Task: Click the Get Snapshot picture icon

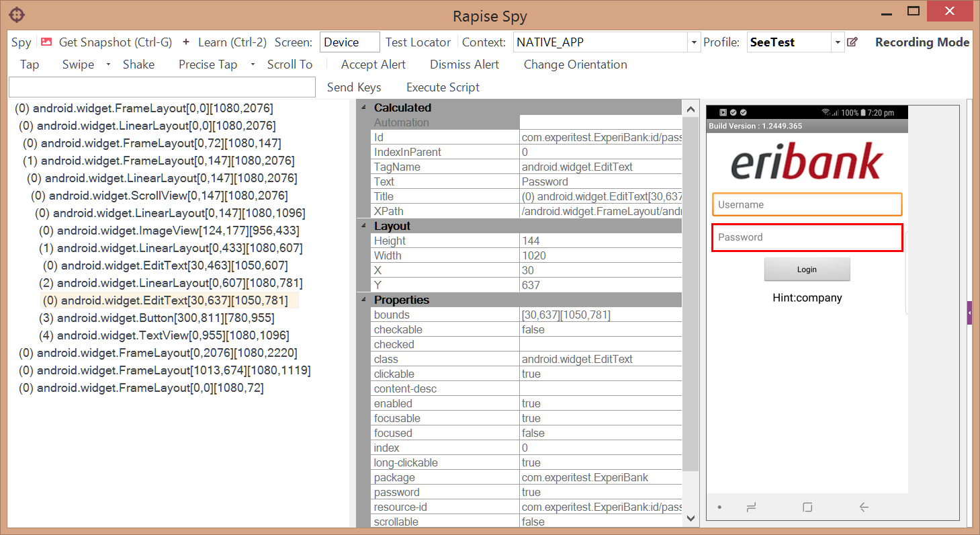Action: coord(46,42)
